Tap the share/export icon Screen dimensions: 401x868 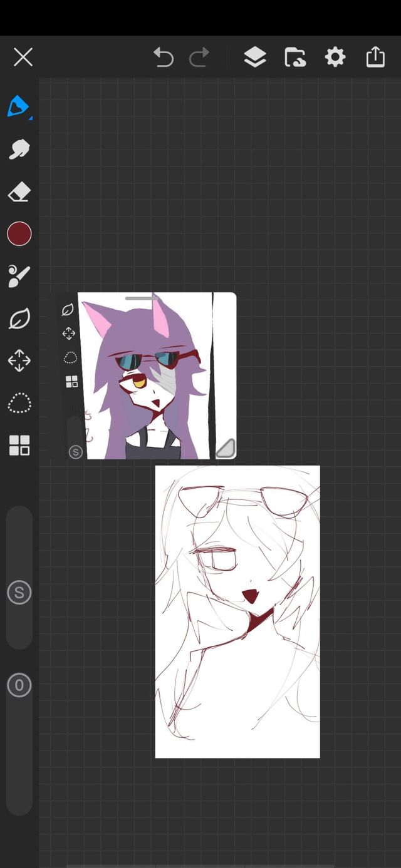375,58
